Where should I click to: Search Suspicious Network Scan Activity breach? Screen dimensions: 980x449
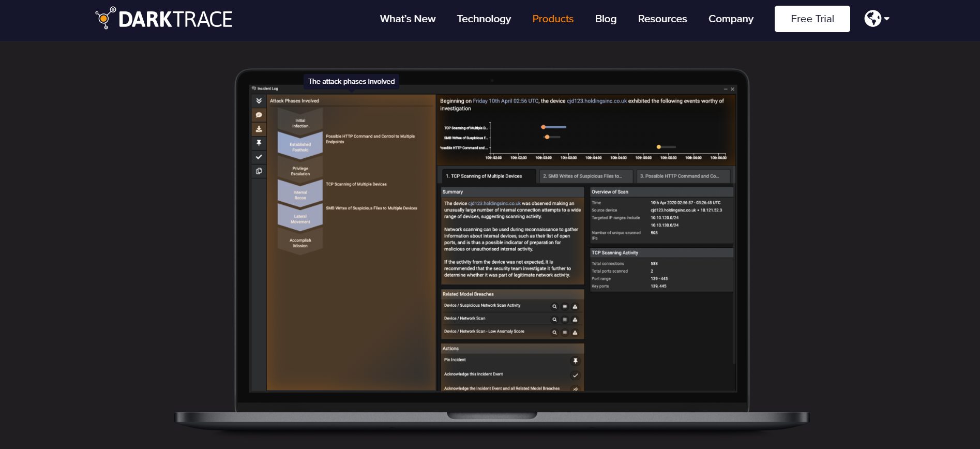pos(554,306)
